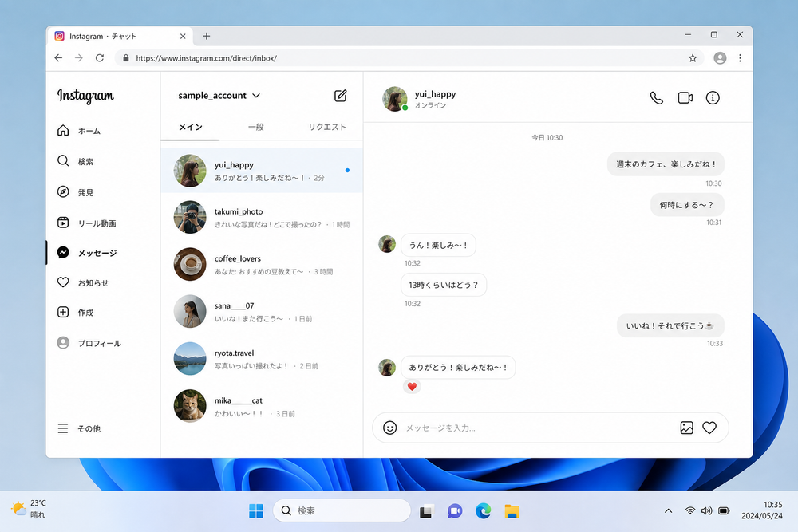
Task: Start a video call with yui_happy
Action: [685, 97]
